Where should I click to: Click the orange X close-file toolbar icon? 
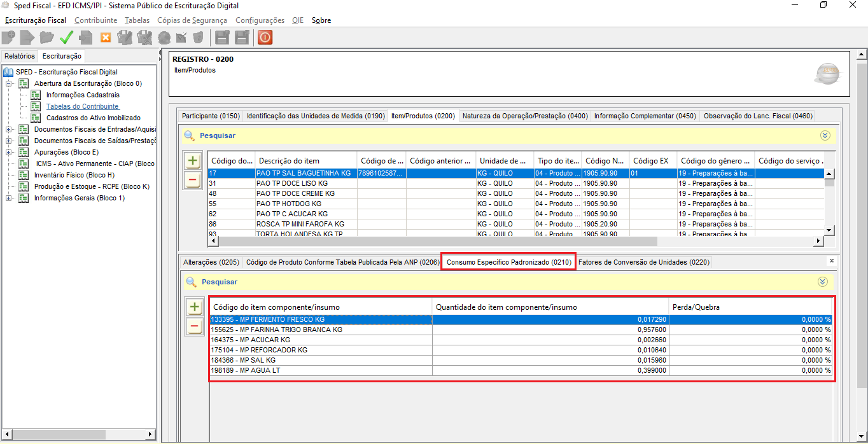106,38
